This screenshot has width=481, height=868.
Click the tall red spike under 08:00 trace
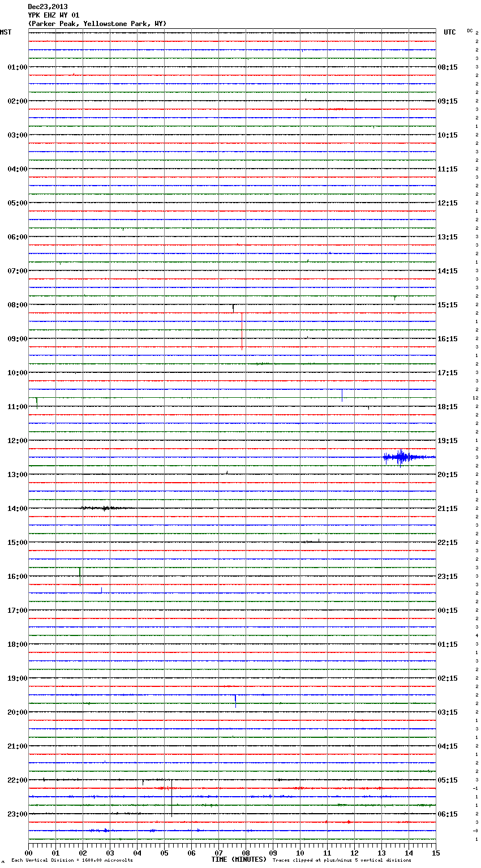pos(242,331)
